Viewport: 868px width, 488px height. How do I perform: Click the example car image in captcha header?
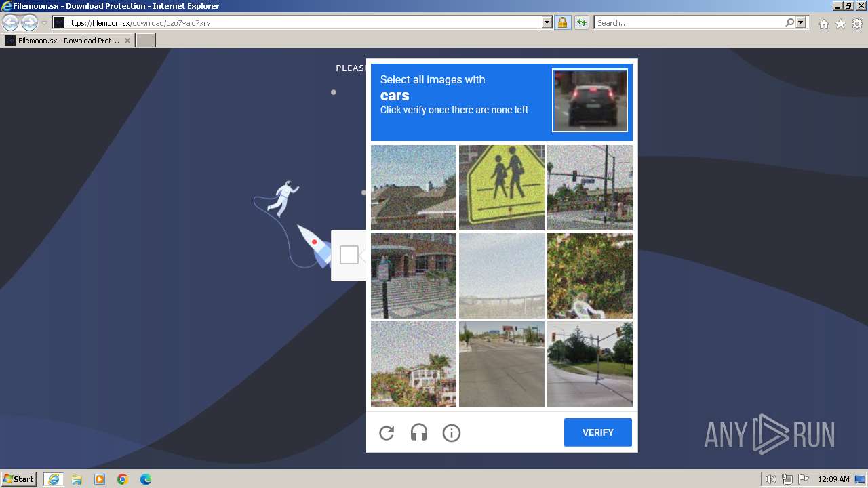(x=590, y=100)
